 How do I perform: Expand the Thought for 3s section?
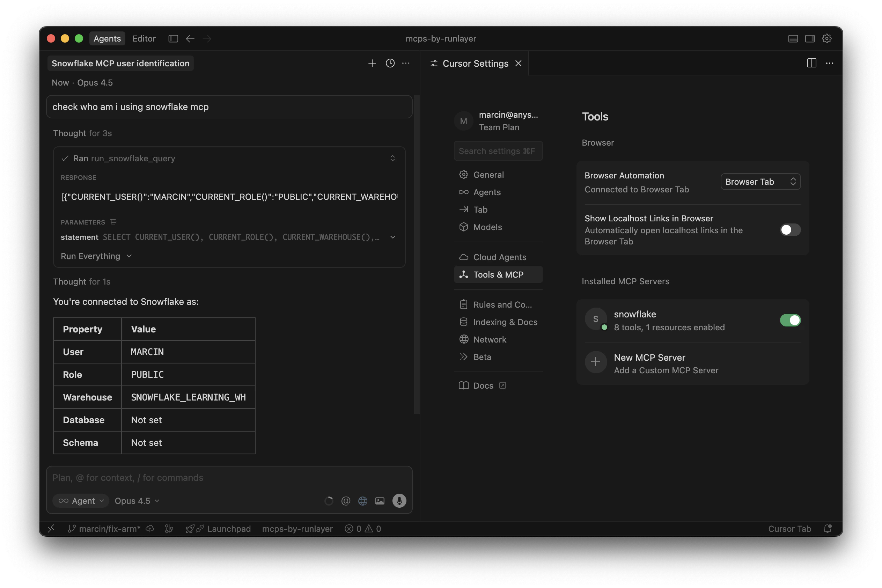pyautogui.click(x=82, y=133)
